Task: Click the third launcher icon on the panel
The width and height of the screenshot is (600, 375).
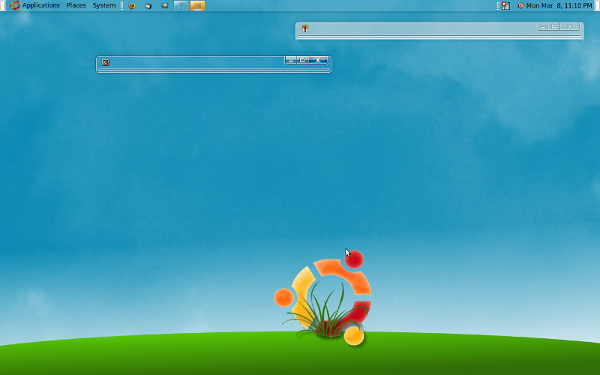Action: click(165, 6)
